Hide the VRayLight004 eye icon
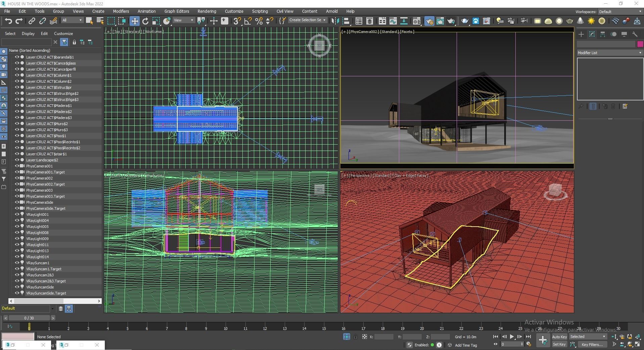This screenshot has width=644, height=350. (x=17, y=221)
